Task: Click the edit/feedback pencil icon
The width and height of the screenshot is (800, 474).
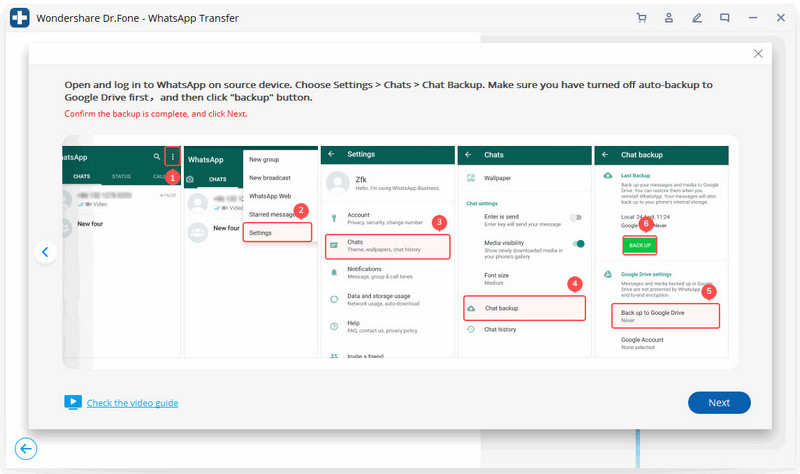Action: (696, 18)
